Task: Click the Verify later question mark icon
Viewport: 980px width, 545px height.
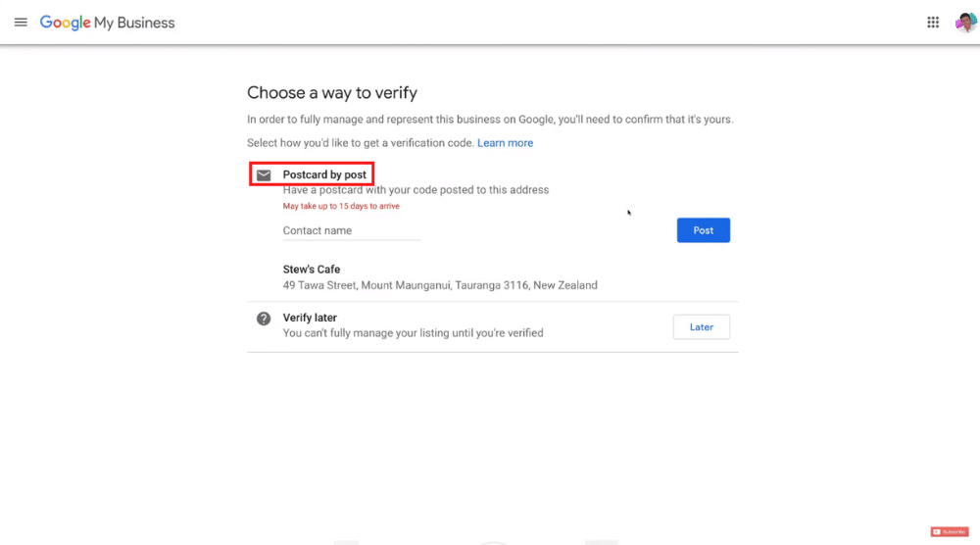Action: pos(264,319)
